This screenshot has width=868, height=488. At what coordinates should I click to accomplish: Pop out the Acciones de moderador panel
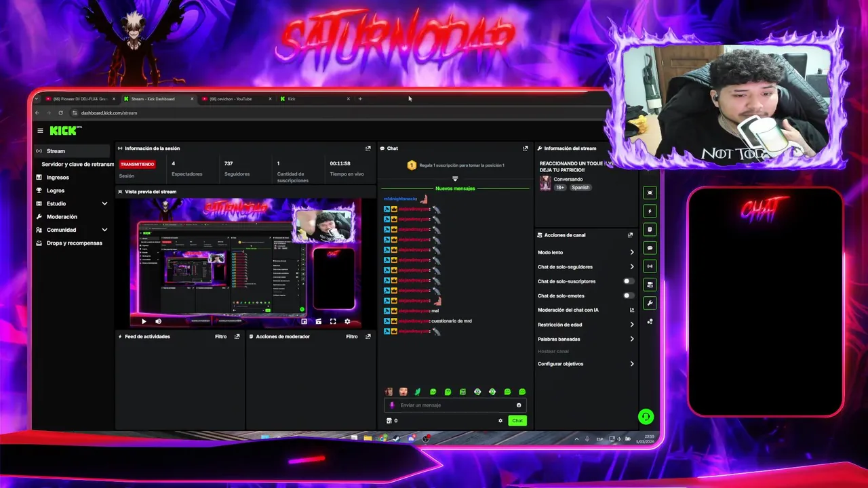368,336
